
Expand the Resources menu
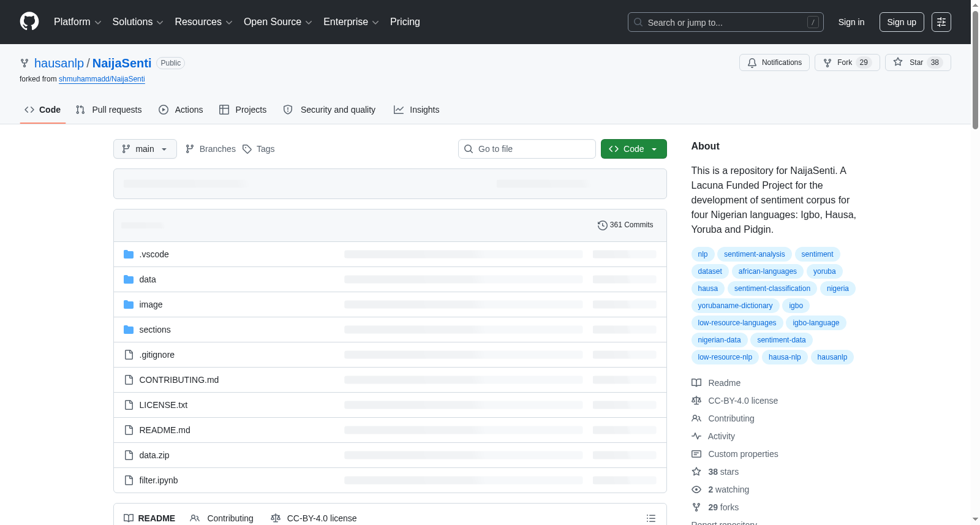click(x=203, y=22)
